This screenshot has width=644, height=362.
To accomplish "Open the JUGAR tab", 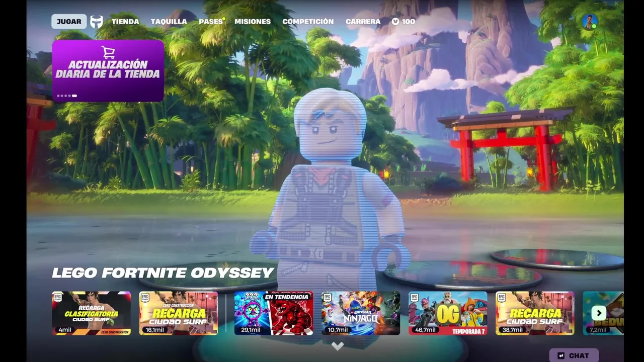I will (x=69, y=22).
